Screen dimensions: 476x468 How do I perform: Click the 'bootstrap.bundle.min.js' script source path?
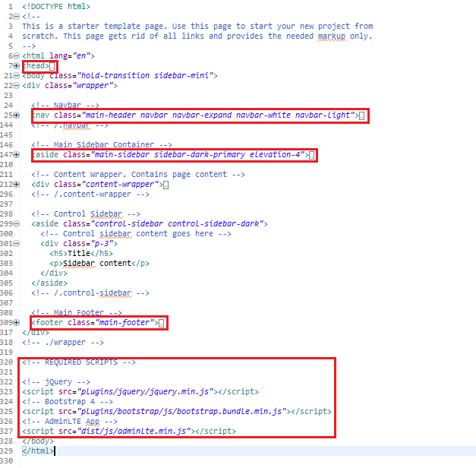181,412
